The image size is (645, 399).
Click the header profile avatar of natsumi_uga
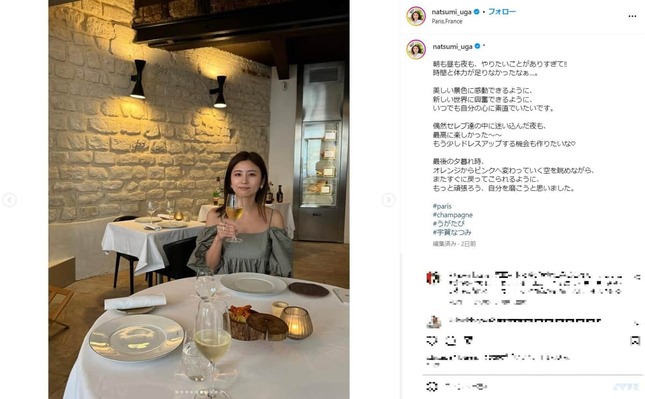416,16
